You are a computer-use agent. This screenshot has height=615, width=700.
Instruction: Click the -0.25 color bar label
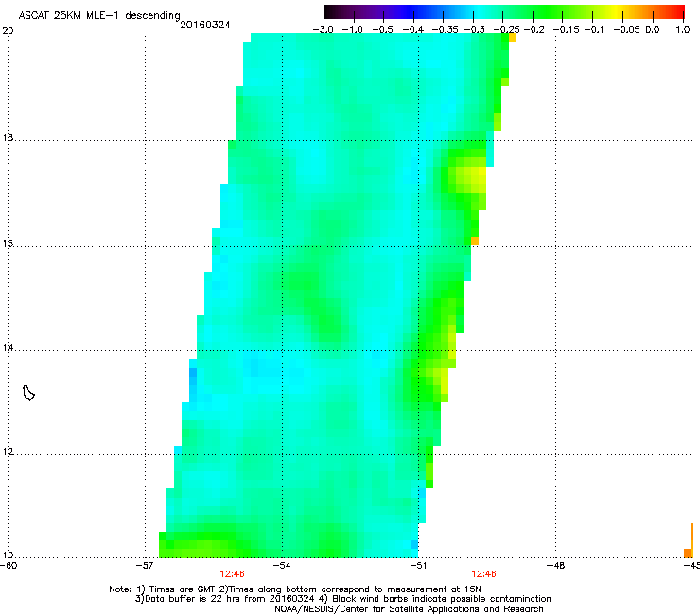[507, 30]
